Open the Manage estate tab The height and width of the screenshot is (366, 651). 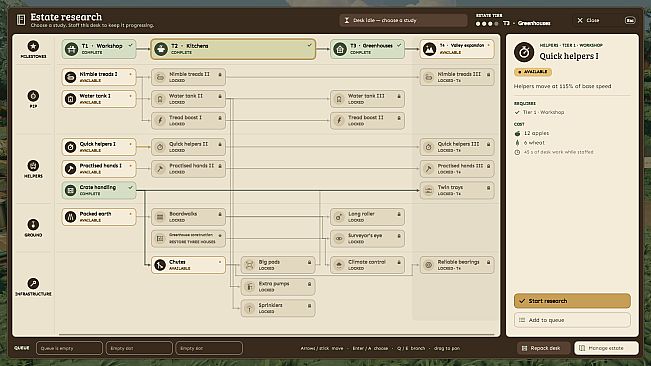606,348
